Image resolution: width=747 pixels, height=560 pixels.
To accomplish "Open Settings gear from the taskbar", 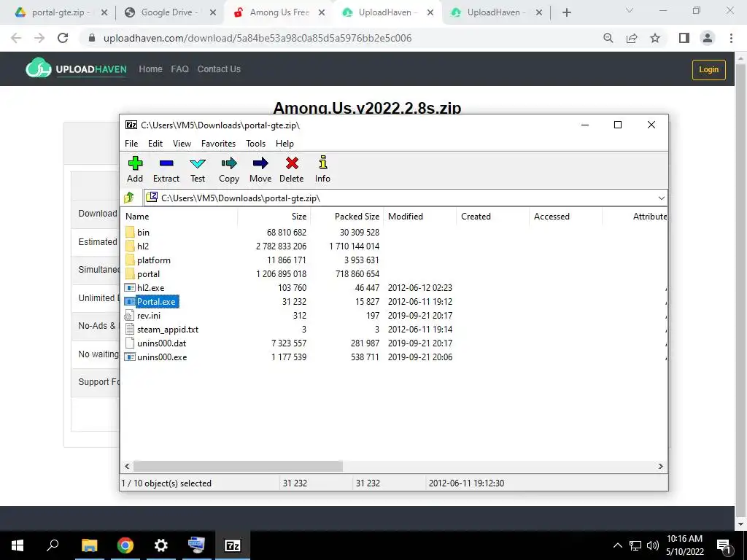I will coord(161,545).
